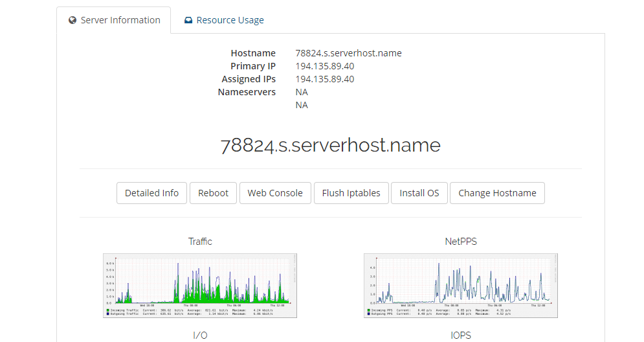Screen dimensions: 644x342
Task: Open the NetPPS graph image
Action: pyautogui.click(x=460, y=285)
